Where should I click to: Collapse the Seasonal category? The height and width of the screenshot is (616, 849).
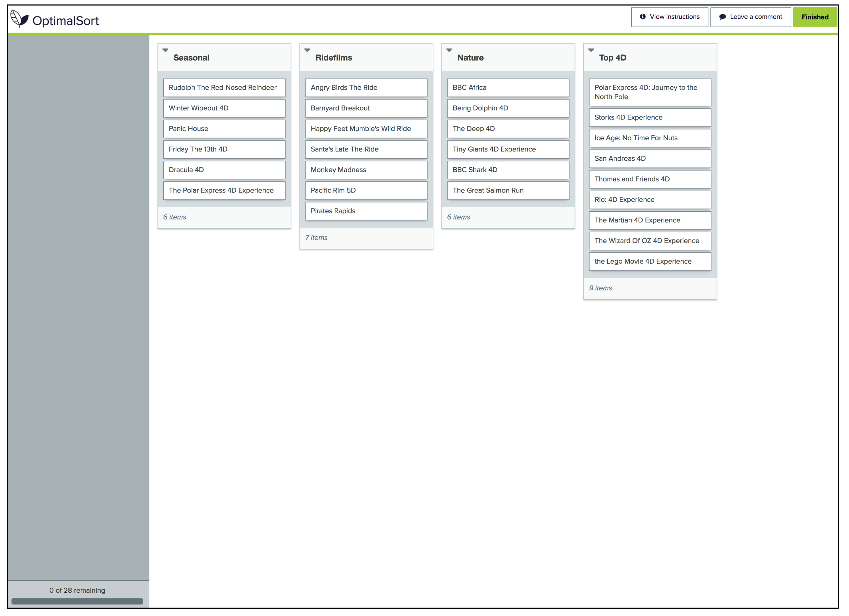click(x=165, y=50)
